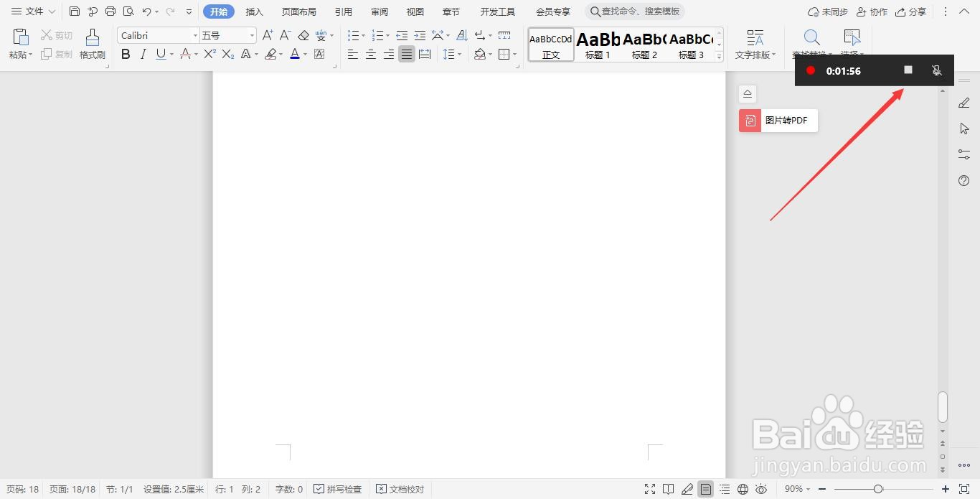Image resolution: width=980 pixels, height=499 pixels.
Task: Toggle Underline formatting
Action: coord(160,54)
